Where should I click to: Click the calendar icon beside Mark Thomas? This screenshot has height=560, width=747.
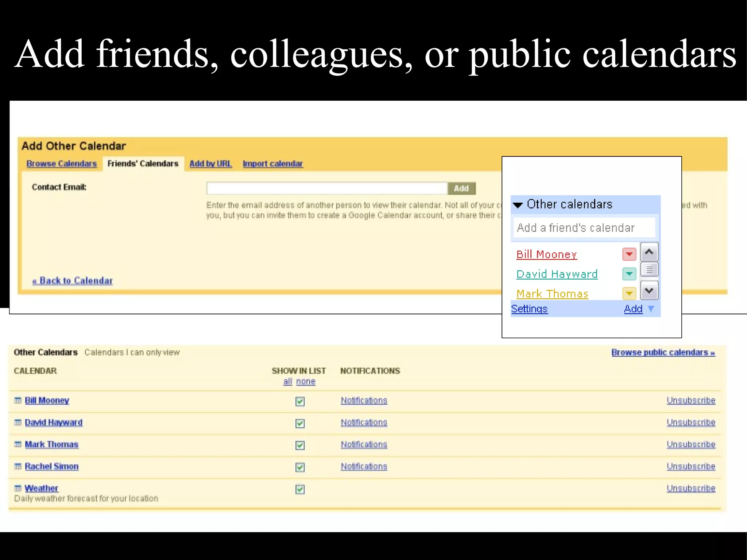18,444
